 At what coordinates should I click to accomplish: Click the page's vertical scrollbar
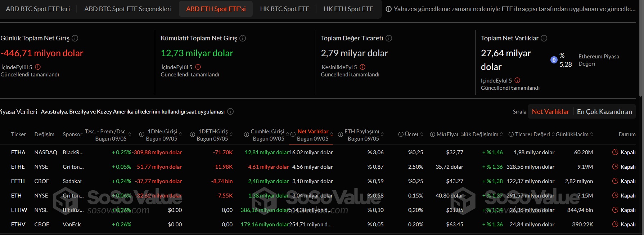point(641,48)
